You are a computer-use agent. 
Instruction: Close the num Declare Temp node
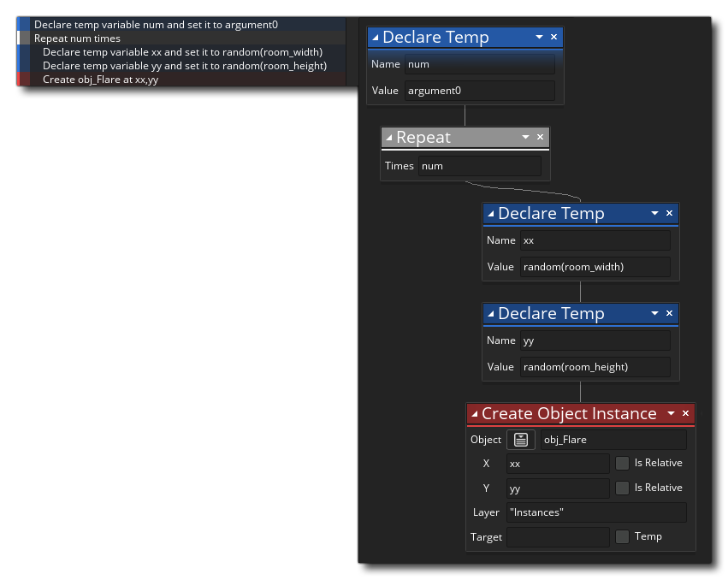pyautogui.click(x=553, y=38)
